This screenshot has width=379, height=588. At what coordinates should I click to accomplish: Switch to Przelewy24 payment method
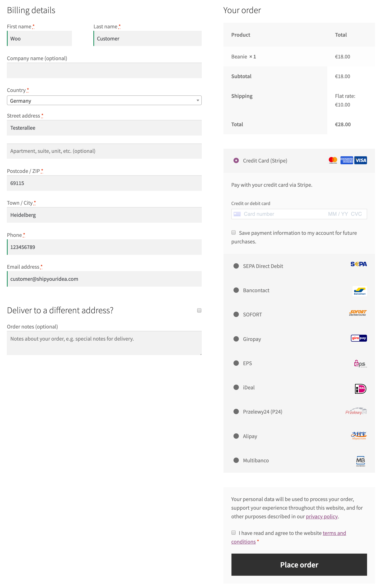tap(236, 411)
